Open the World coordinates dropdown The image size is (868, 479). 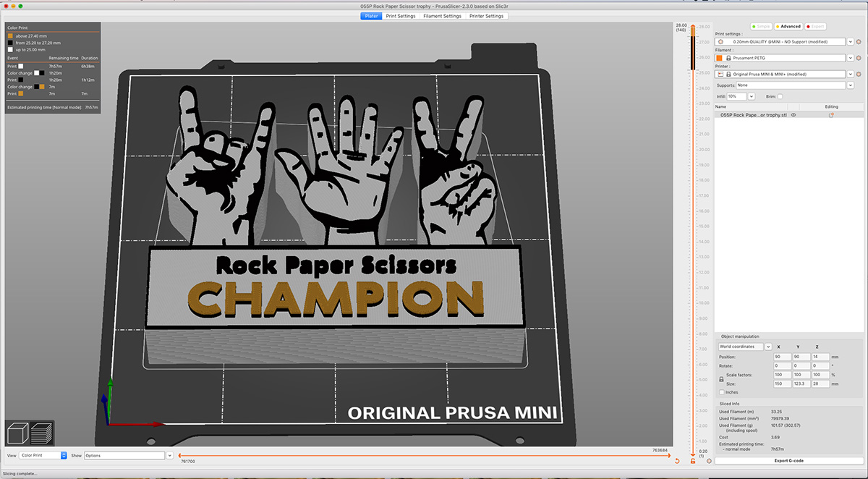744,346
